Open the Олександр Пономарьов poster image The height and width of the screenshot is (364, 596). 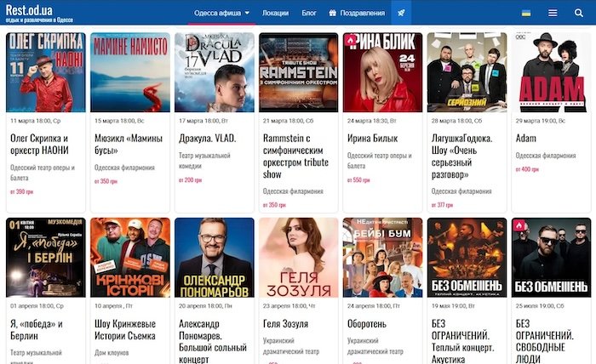point(214,257)
